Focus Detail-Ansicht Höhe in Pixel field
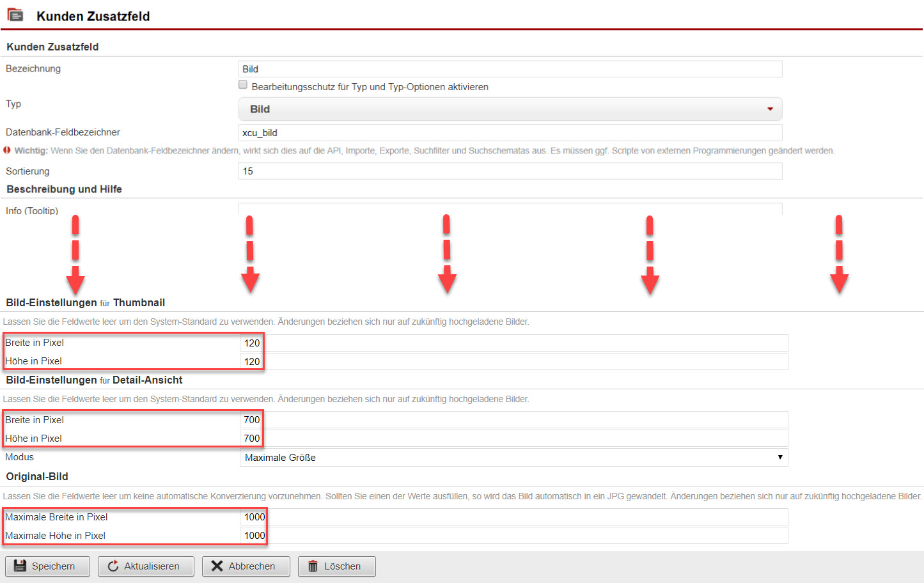 [x=514, y=438]
